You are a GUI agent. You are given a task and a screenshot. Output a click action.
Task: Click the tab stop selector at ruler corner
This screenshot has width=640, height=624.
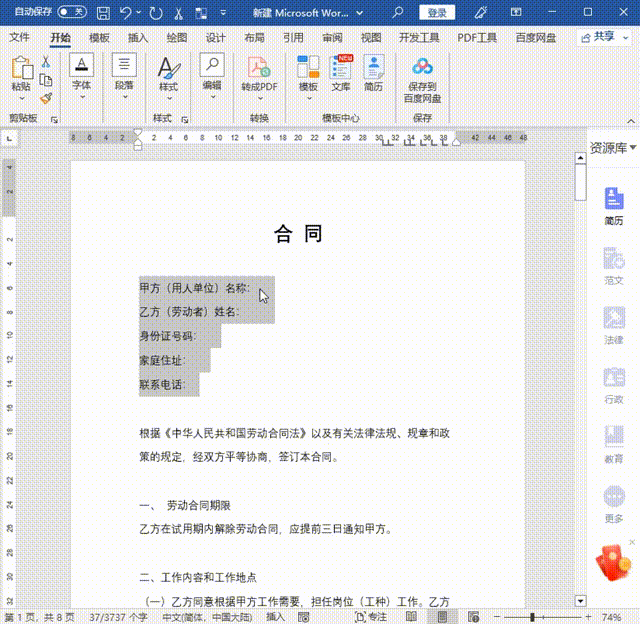9,139
